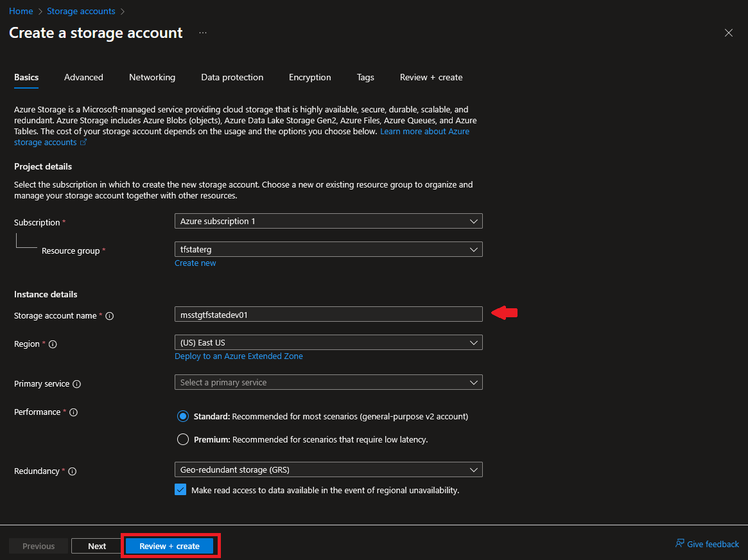Click into the Storage account name field
This screenshot has width=748, height=560.
coord(329,314)
